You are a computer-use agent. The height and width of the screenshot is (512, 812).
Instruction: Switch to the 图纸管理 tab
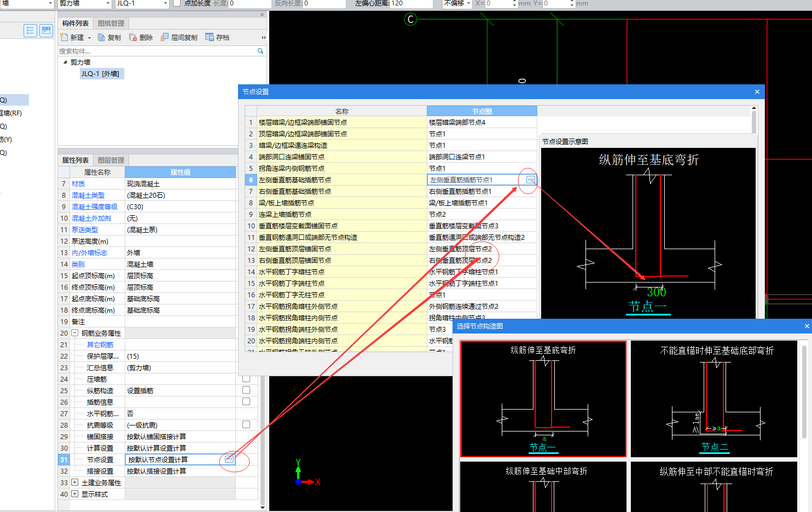click(x=111, y=23)
